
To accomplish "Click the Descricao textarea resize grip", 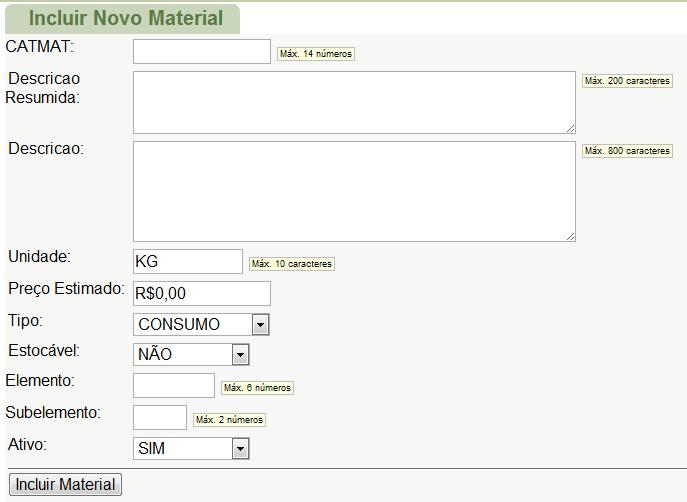I will 570,236.
